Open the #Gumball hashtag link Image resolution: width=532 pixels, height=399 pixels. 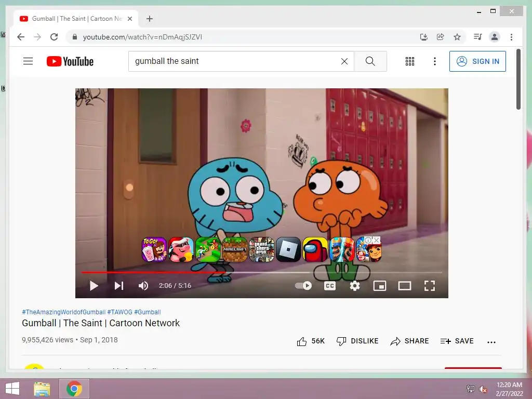[148, 312]
